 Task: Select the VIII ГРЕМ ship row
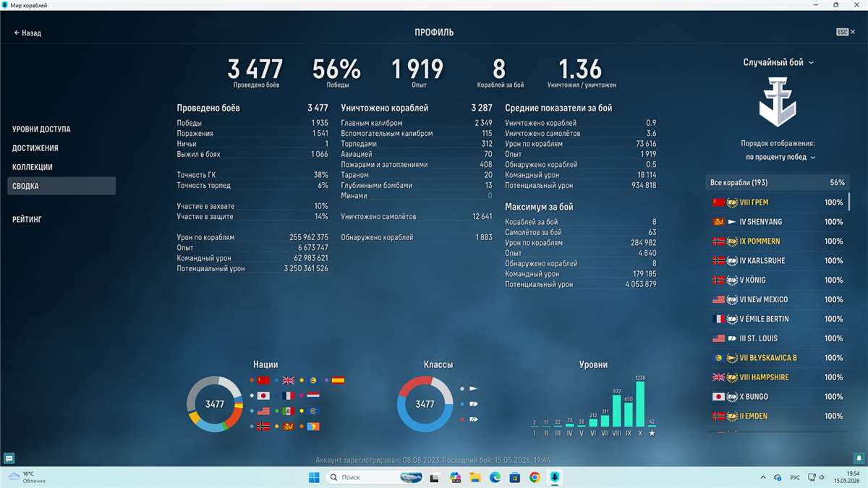(778, 202)
